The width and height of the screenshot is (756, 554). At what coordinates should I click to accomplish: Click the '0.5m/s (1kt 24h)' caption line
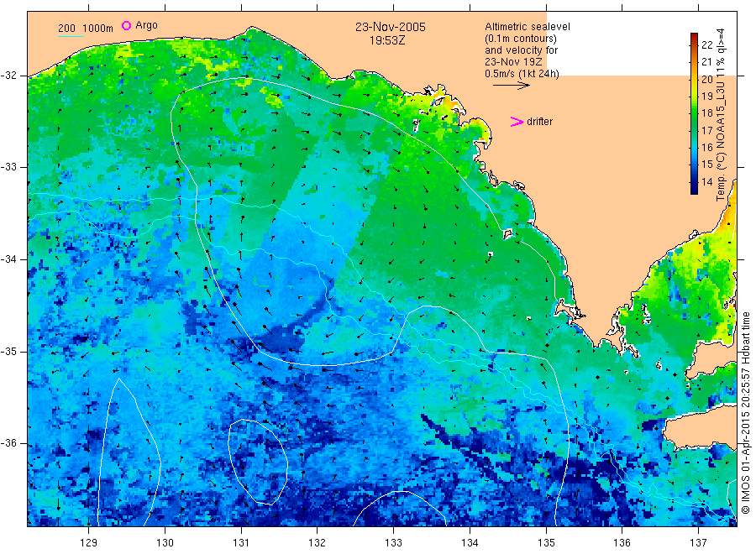point(522,74)
